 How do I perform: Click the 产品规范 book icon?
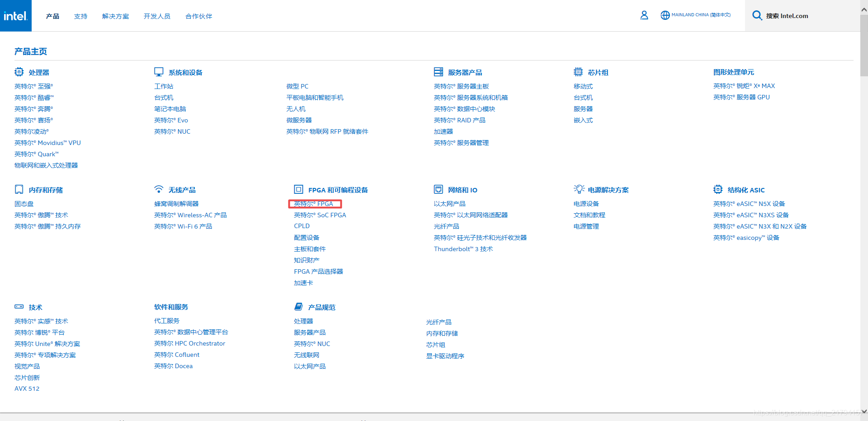tap(298, 307)
